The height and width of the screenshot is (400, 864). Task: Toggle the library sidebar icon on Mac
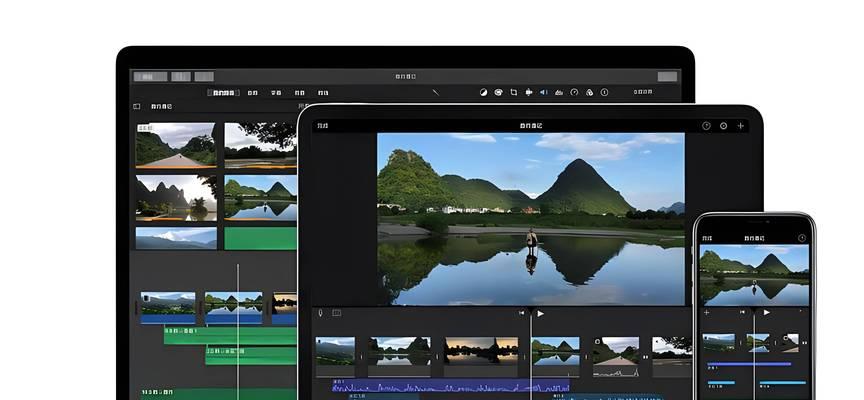pyautogui.click(x=137, y=106)
